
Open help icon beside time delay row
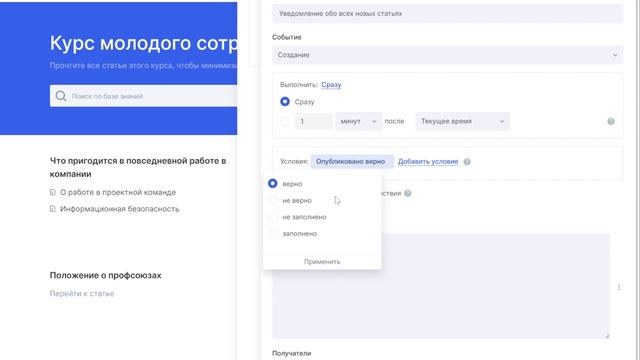point(611,121)
